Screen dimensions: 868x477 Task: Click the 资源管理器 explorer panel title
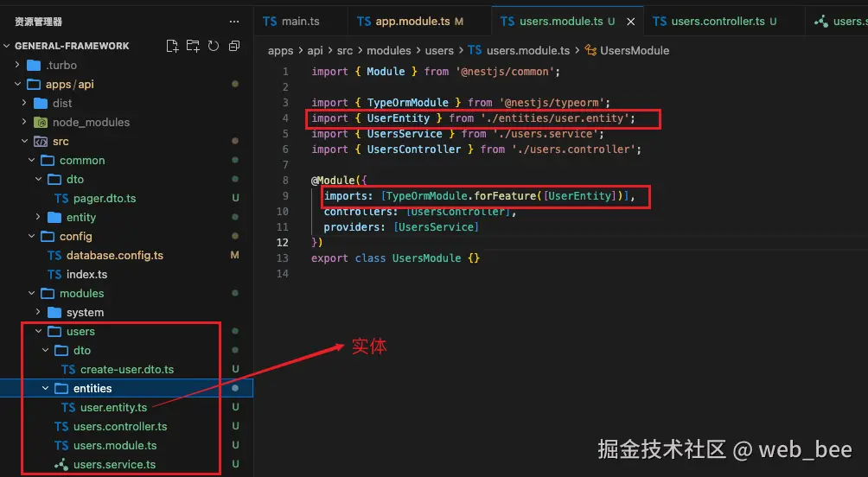coord(38,22)
